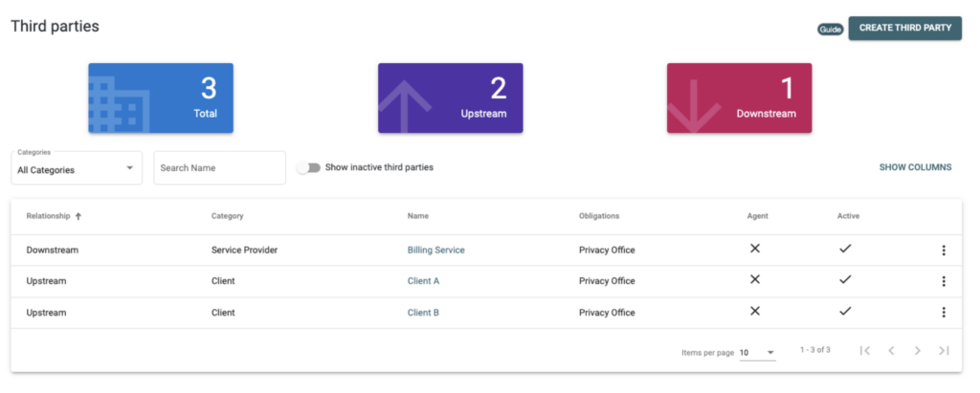Select the blue Total summary card
Viewport: 980px width, 393px height.
point(161,98)
